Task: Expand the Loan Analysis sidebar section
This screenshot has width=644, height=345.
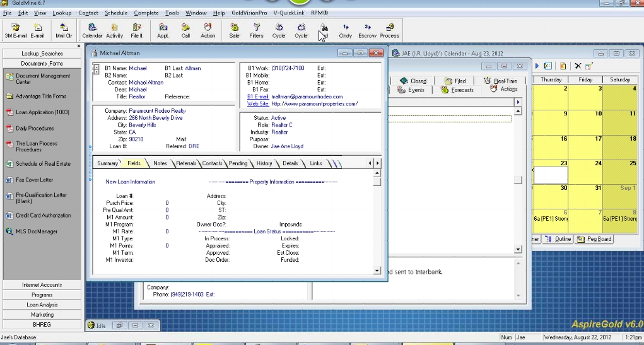Action: pos(42,305)
